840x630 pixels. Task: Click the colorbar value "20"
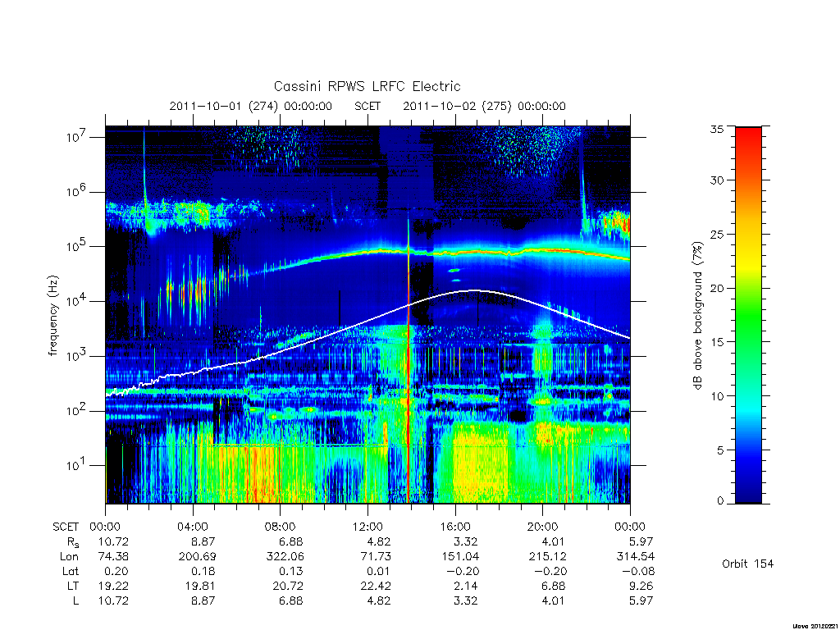[716, 288]
